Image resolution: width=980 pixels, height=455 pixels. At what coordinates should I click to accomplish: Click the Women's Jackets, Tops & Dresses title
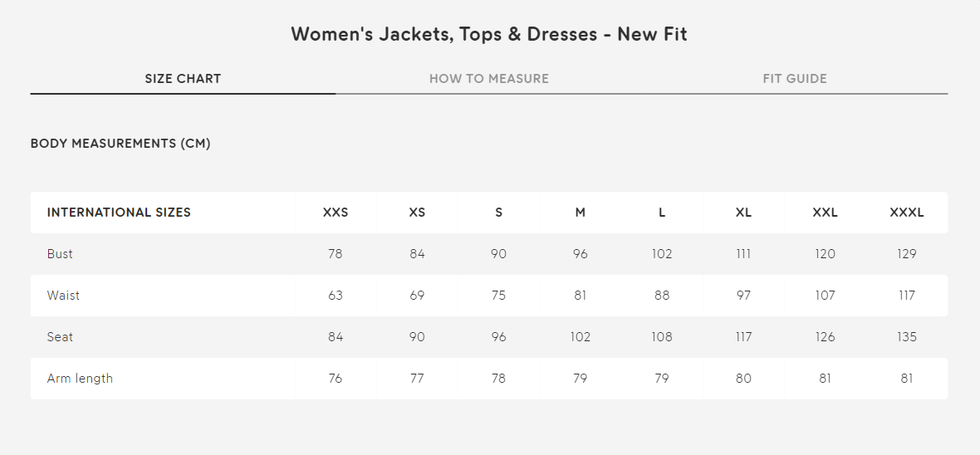click(x=489, y=34)
